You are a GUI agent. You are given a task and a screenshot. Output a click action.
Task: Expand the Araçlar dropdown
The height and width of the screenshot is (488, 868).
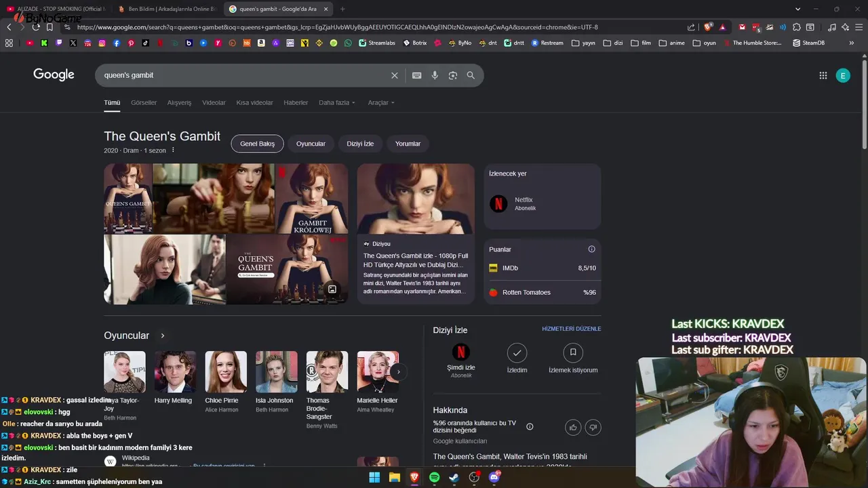[x=381, y=102]
